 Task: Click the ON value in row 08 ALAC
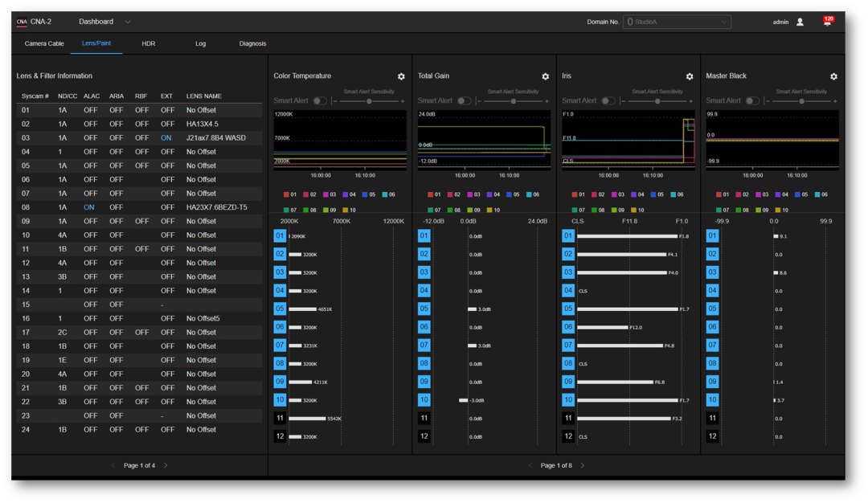coord(89,207)
